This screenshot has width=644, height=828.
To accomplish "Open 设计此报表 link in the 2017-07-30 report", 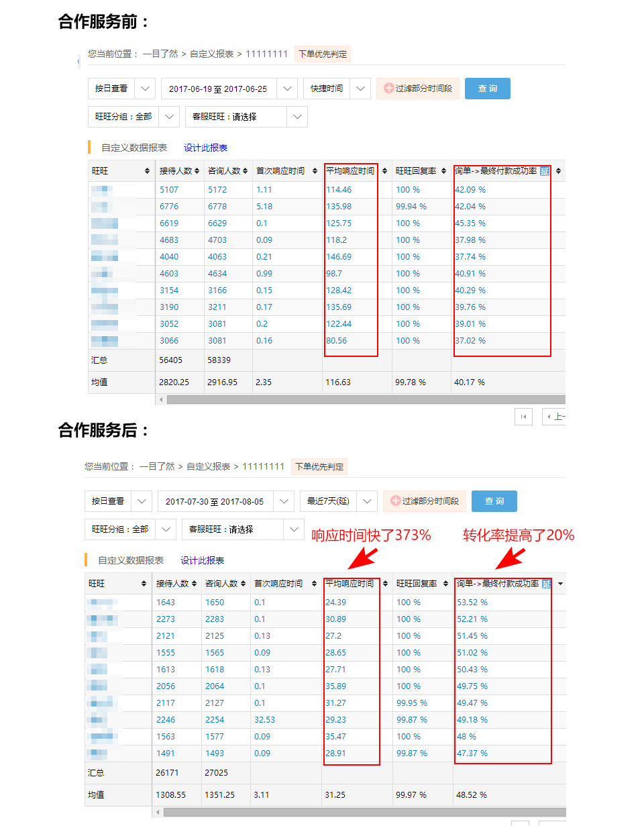I will pos(202,560).
